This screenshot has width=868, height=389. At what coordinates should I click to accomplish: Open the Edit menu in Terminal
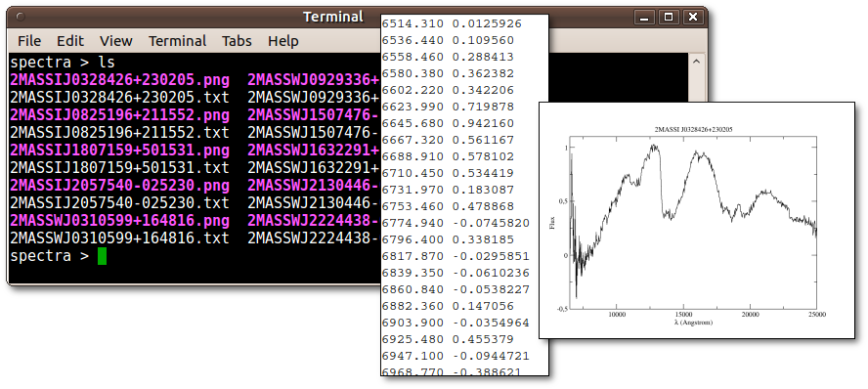tap(70, 41)
